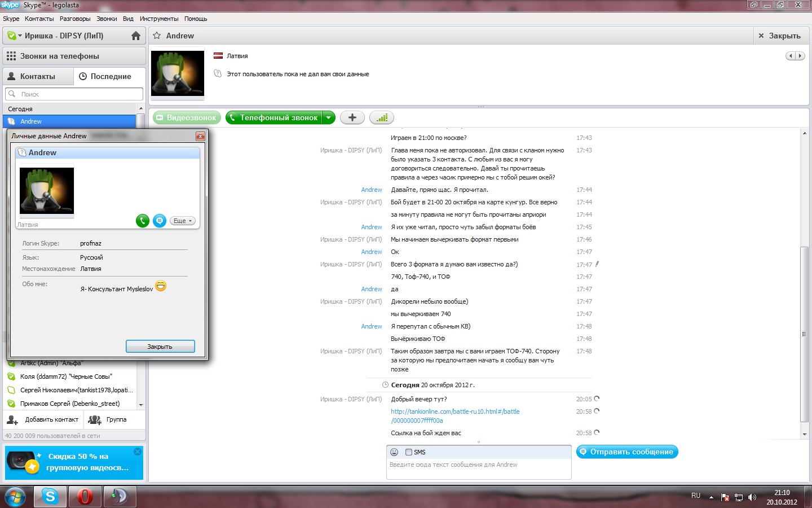Click the Закрыть button in the profile dialog
Screen dimensions: 812x508
pyautogui.click(x=160, y=347)
